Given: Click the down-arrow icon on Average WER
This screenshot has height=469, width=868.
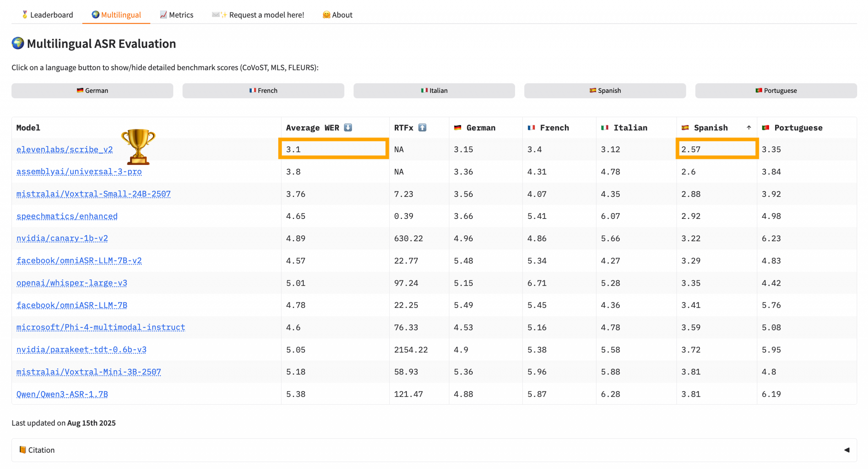Looking at the screenshot, I should click(x=348, y=127).
